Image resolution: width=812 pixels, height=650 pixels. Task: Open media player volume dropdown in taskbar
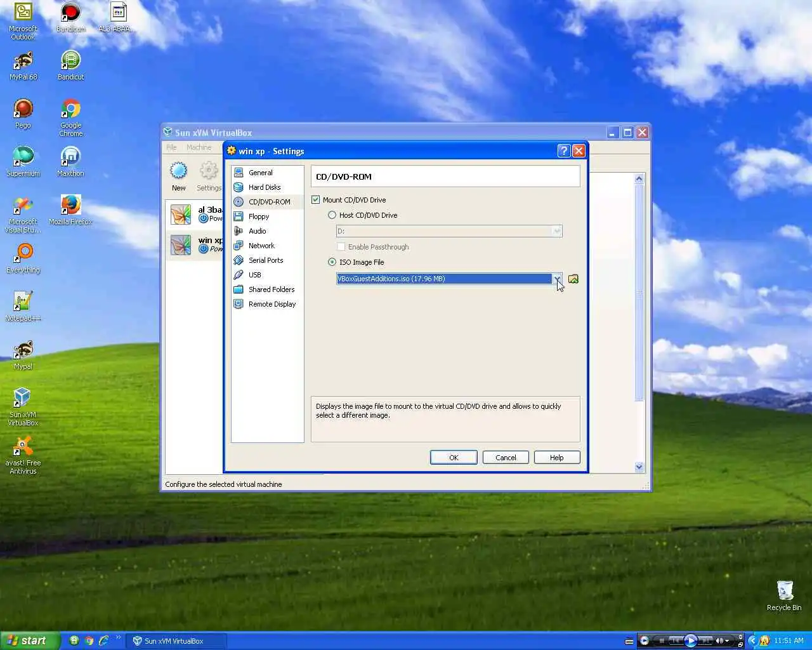[727, 640]
